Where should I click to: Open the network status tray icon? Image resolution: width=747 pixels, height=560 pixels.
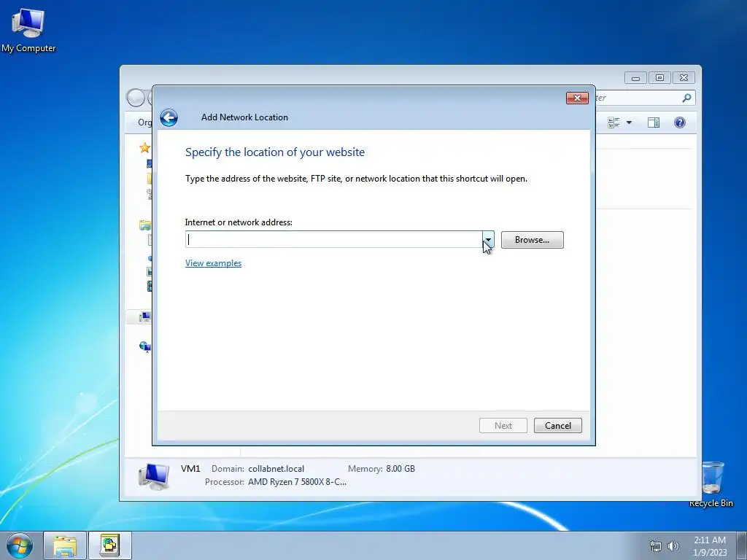[x=656, y=546]
